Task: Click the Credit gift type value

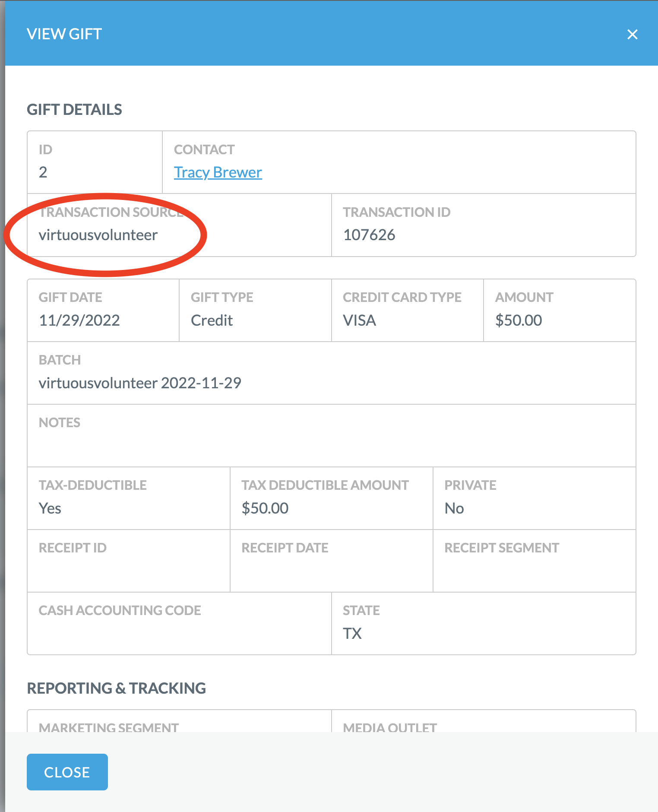Action: coord(212,320)
